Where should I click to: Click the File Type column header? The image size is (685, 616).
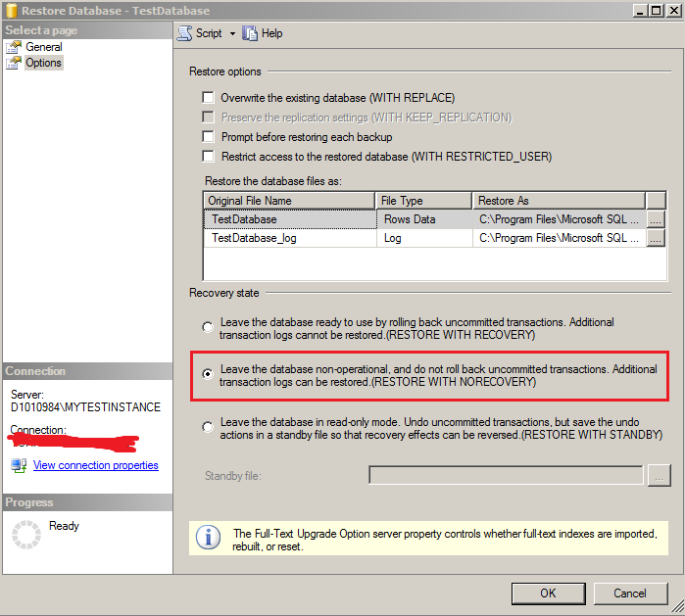pyautogui.click(x=423, y=201)
